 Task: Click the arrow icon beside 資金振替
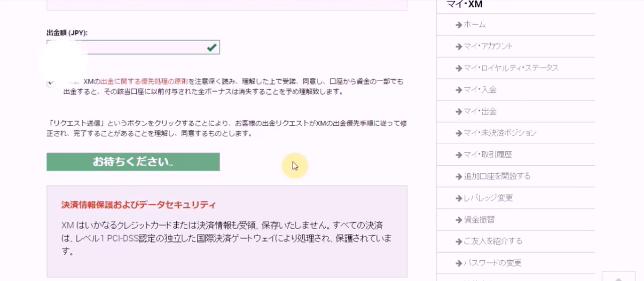coord(459,220)
